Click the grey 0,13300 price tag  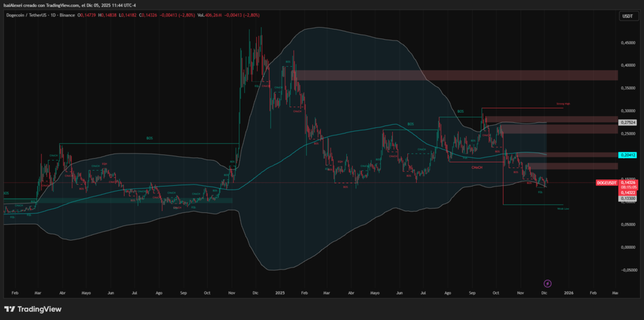point(628,198)
